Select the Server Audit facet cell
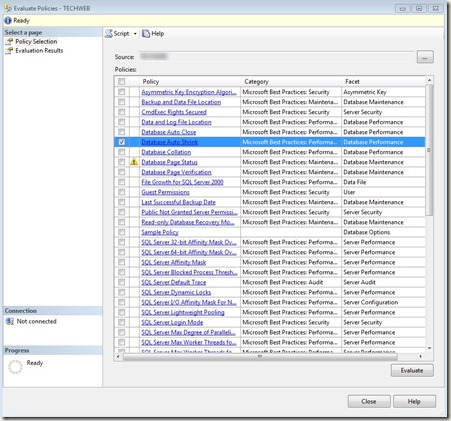This screenshot has width=451, height=421. [x=383, y=282]
